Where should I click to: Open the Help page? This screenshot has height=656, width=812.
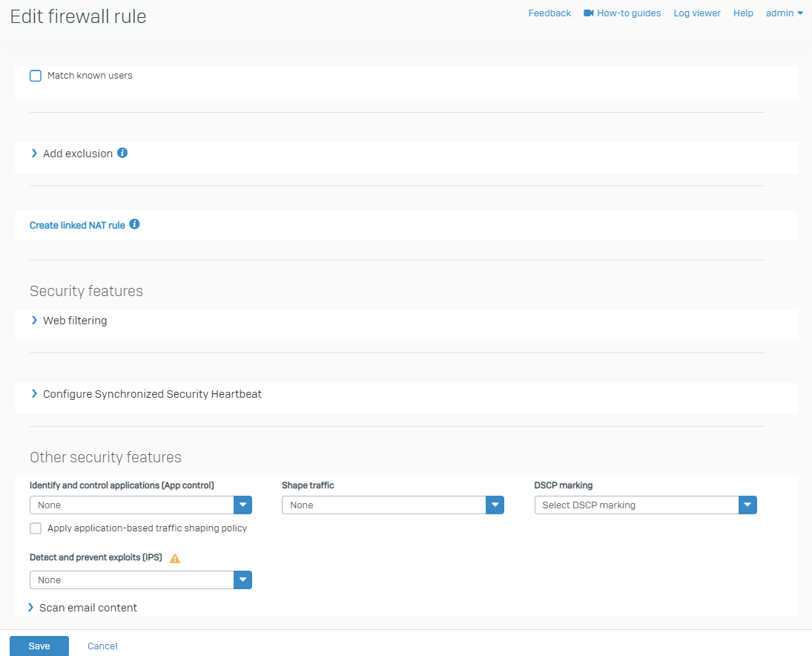coord(743,13)
